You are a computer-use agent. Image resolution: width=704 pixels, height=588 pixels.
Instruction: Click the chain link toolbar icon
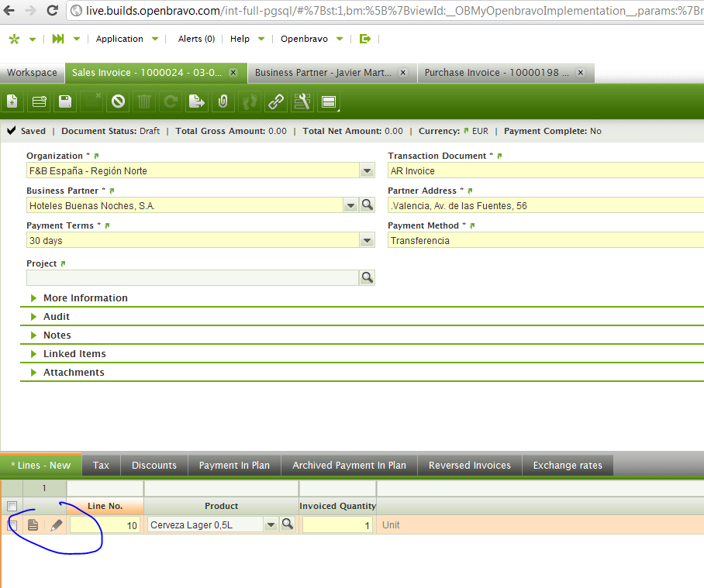click(x=276, y=101)
